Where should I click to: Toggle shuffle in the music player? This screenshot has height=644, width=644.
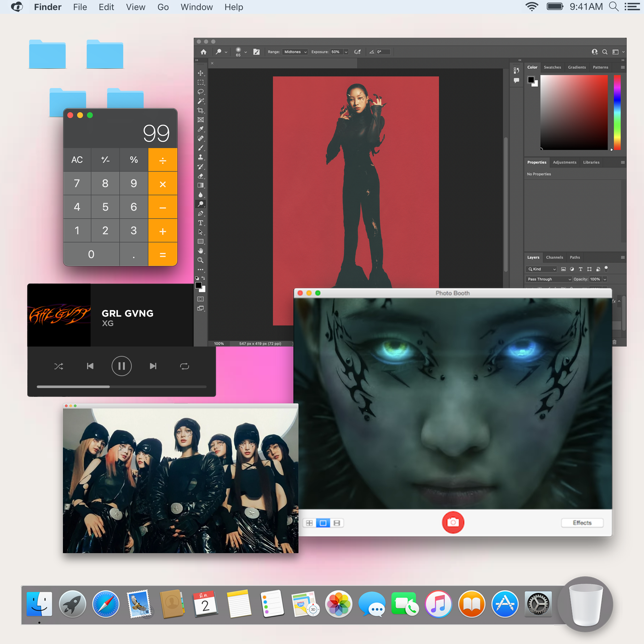click(59, 366)
